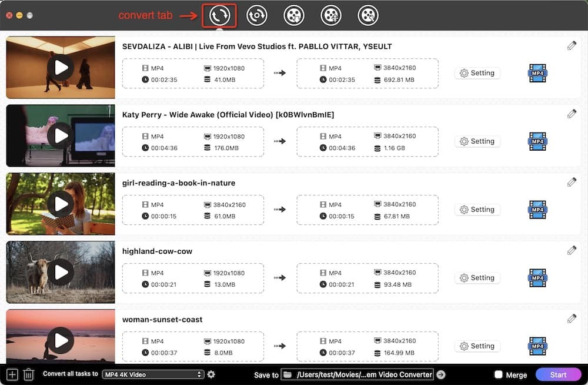This screenshot has height=385, width=588.
Task: Clear tasks using the trash icon
Action: point(28,374)
